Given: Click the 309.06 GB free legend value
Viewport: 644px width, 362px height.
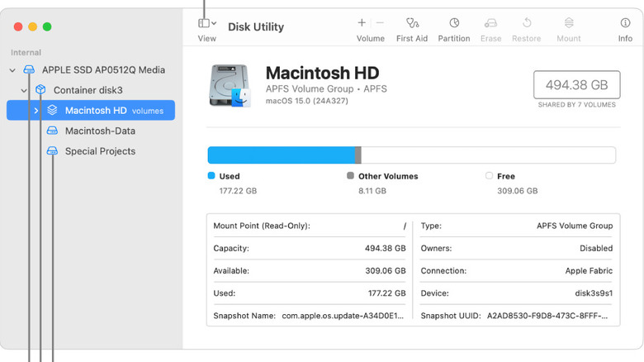Looking at the screenshot, I should (517, 191).
